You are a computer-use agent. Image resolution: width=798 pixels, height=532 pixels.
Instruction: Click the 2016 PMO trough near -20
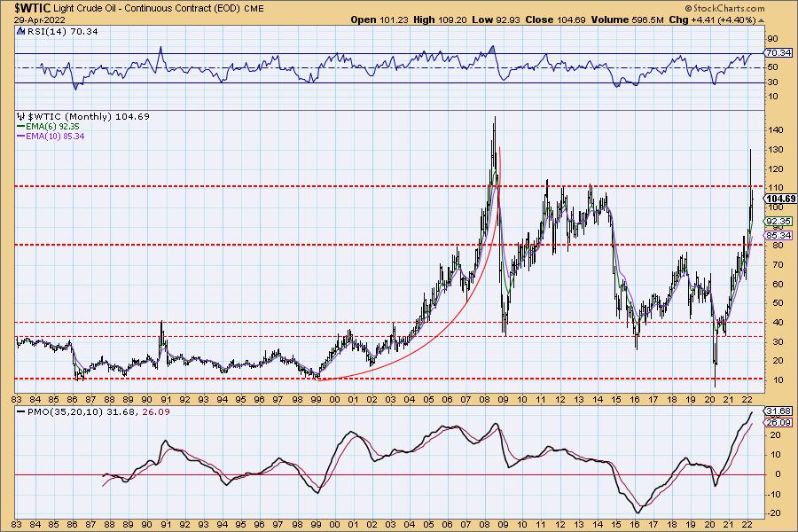pos(638,511)
